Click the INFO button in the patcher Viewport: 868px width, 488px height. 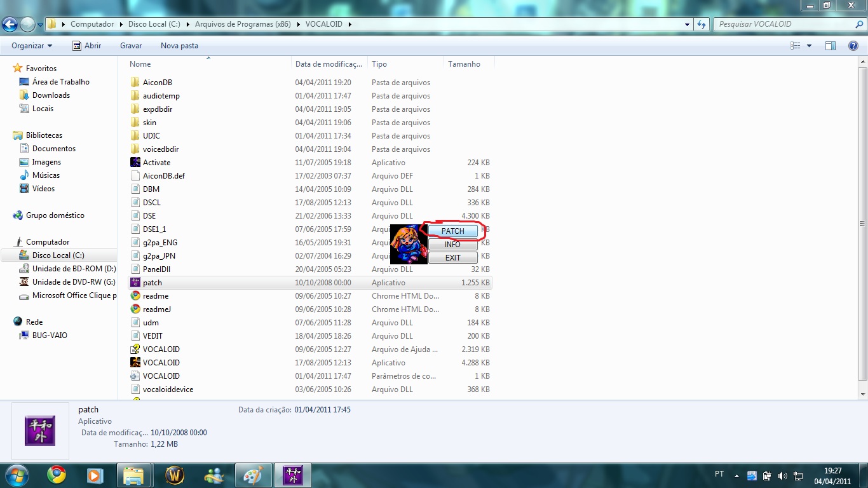pyautogui.click(x=453, y=244)
